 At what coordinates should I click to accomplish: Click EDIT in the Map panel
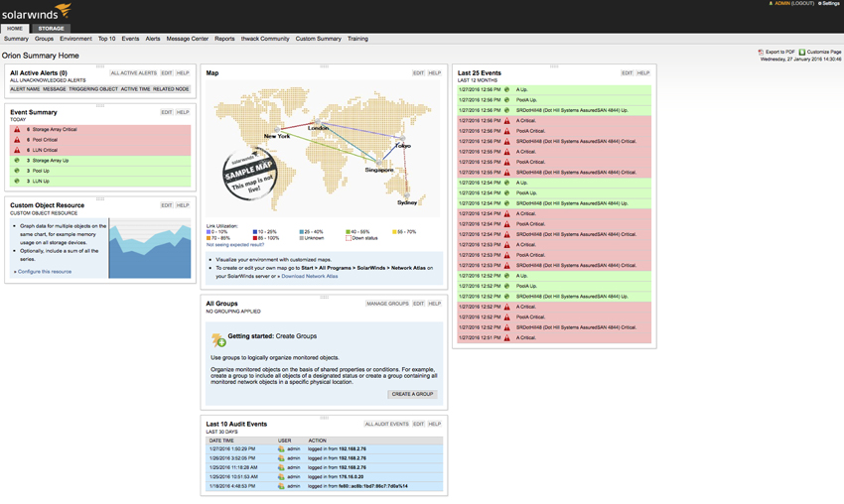point(418,73)
